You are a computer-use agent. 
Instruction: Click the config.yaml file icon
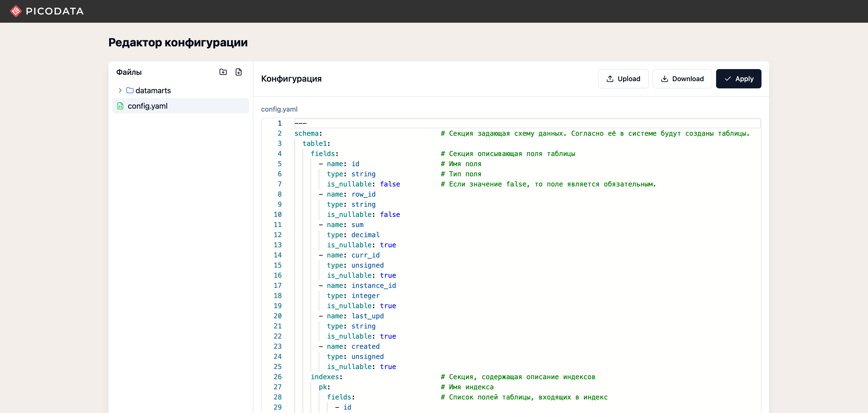point(120,106)
